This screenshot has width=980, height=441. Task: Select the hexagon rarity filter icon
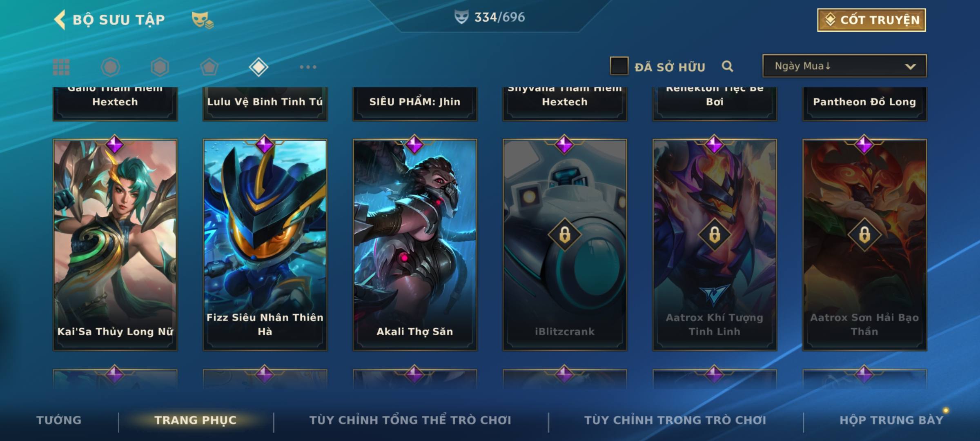coord(160,67)
